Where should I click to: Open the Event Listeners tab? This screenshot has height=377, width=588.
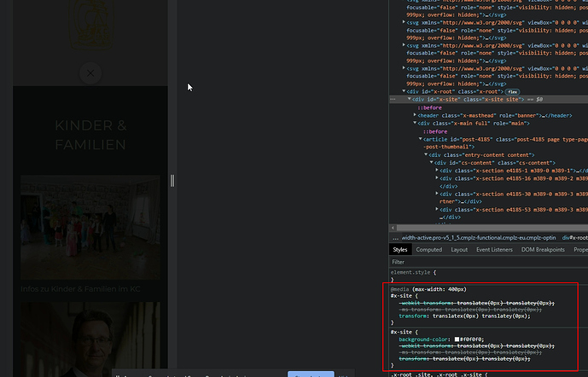pyautogui.click(x=496, y=250)
